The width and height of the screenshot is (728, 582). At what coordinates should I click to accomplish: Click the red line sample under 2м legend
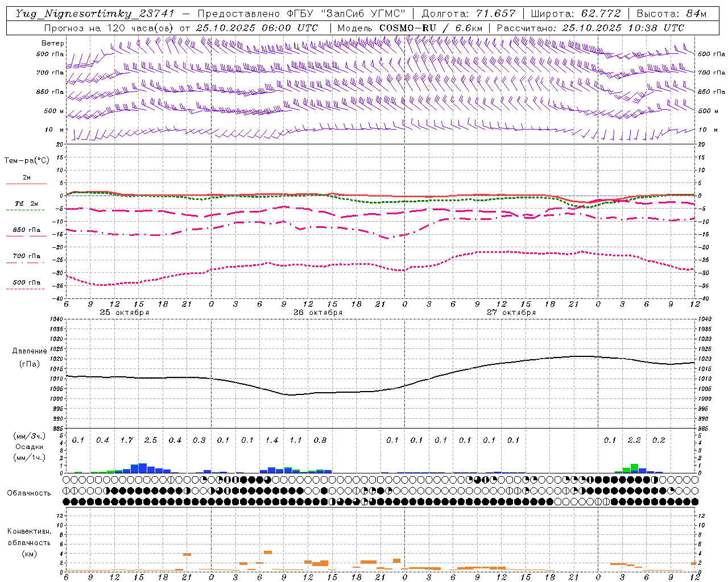point(26,184)
